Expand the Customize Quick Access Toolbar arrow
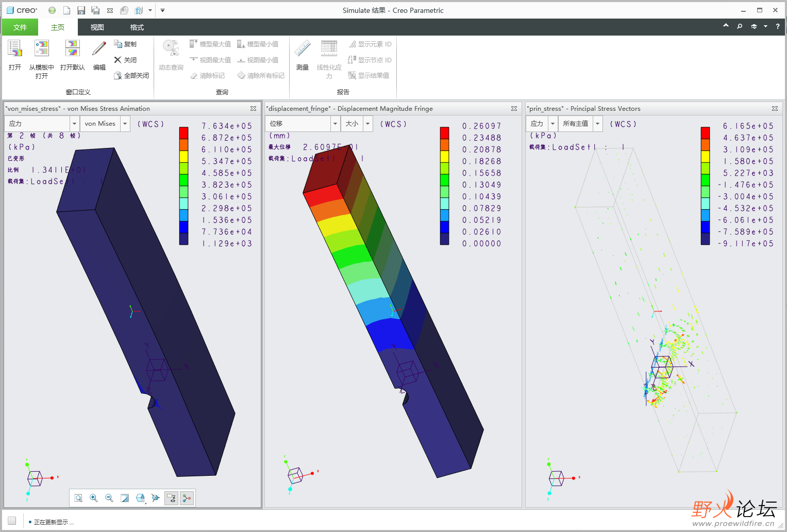The image size is (787, 532). click(x=162, y=10)
